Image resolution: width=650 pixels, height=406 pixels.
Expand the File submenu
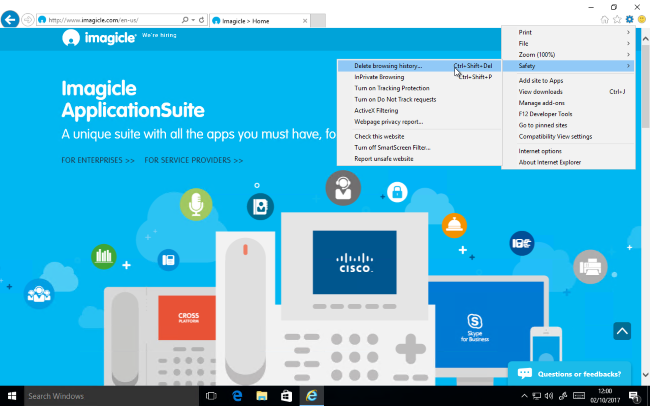[x=568, y=44]
